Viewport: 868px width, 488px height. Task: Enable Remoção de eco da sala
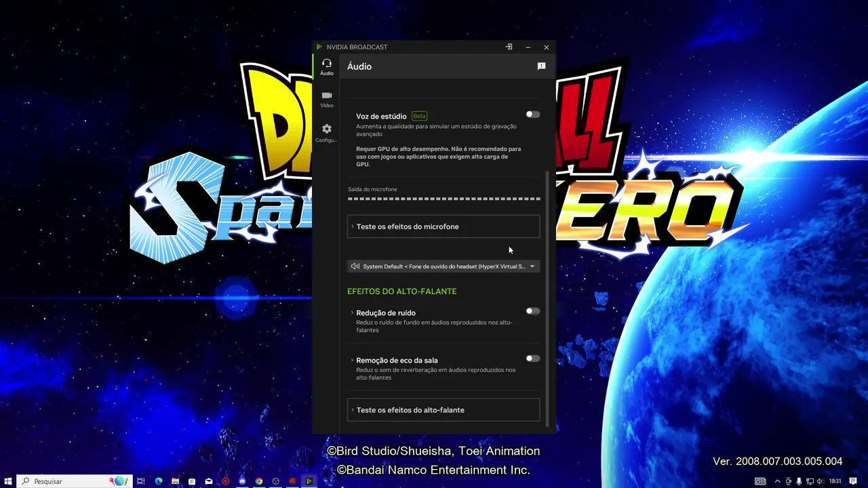click(x=533, y=359)
